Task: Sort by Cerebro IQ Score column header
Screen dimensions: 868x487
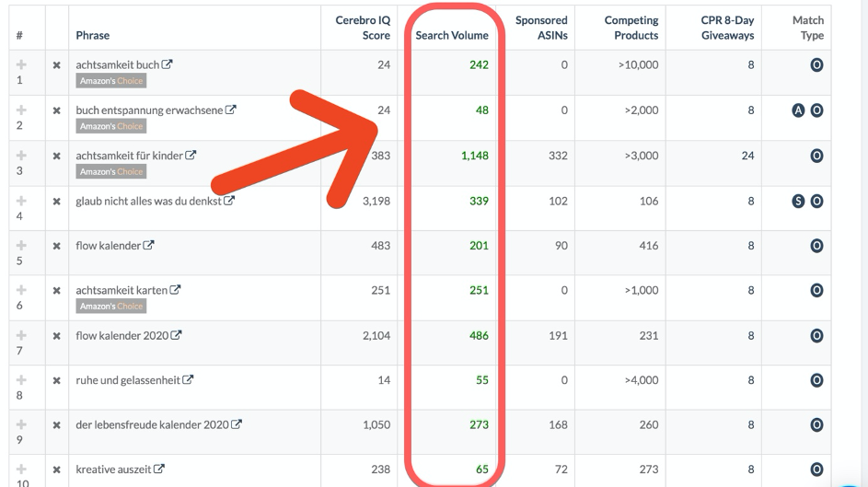Action: (x=363, y=28)
